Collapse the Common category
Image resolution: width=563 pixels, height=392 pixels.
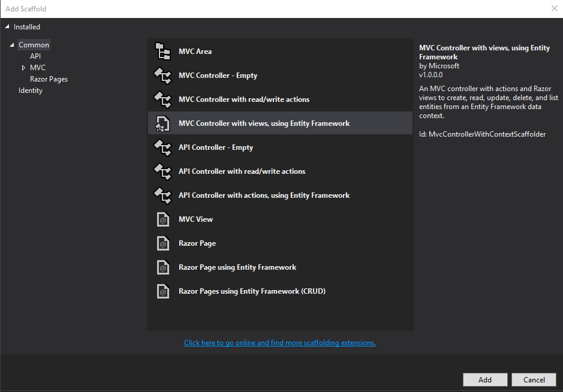pyautogui.click(x=13, y=44)
